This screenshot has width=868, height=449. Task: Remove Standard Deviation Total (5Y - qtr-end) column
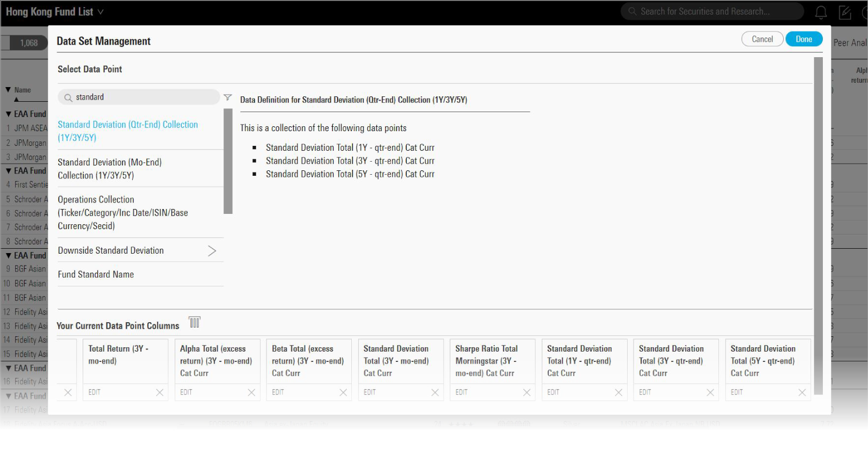802,392
